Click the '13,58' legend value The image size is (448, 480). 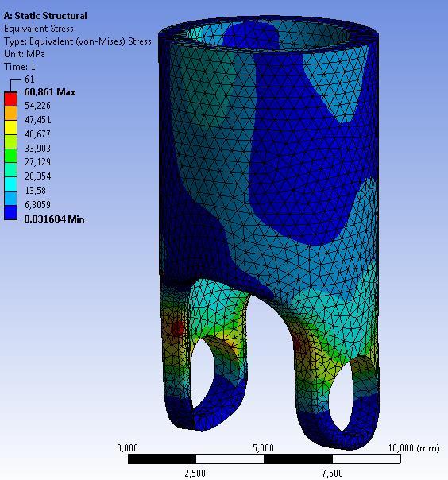pos(35,191)
